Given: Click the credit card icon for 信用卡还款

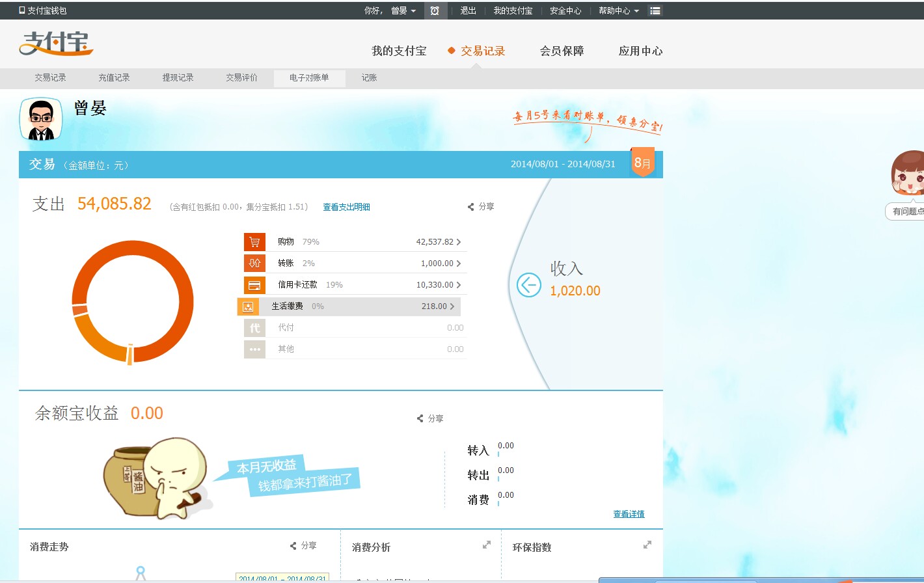Looking at the screenshot, I should pyautogui.click(x=254, y=285).
